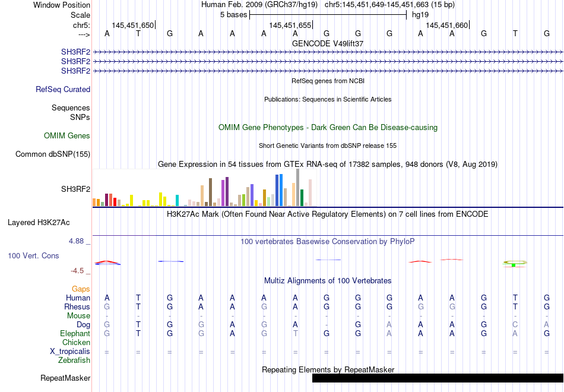564x392 pixels.
Task: Click SH3RF2 label beside GTEx bar chart
Action: point(75,189)
